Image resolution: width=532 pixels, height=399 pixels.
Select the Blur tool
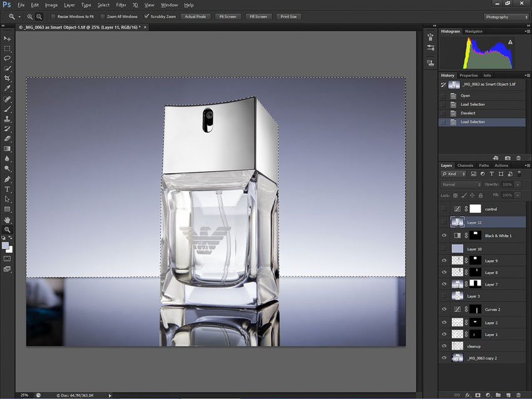pos(7,159)
